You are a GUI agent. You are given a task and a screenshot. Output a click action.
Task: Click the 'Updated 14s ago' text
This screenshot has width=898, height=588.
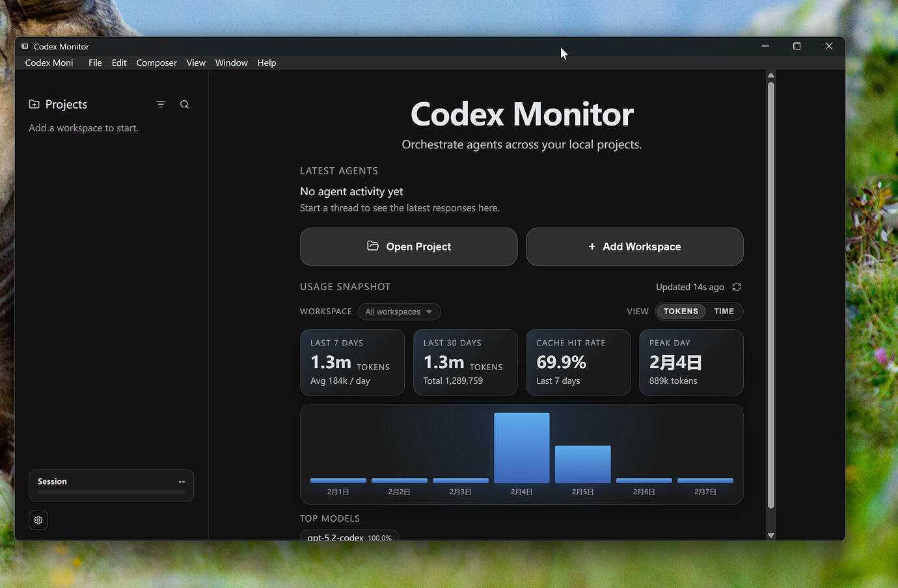(690, 287)
